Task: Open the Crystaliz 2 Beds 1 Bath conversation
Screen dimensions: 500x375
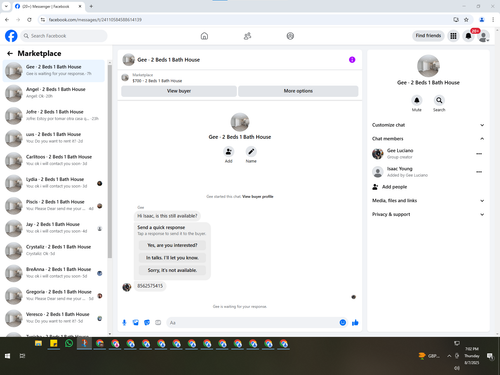Action: (54, 250)
